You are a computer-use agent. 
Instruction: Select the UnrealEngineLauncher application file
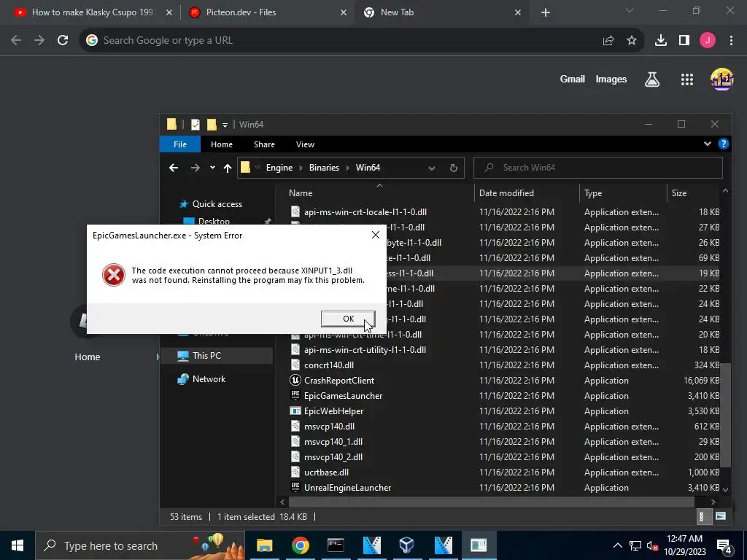[x=347, y=488]
